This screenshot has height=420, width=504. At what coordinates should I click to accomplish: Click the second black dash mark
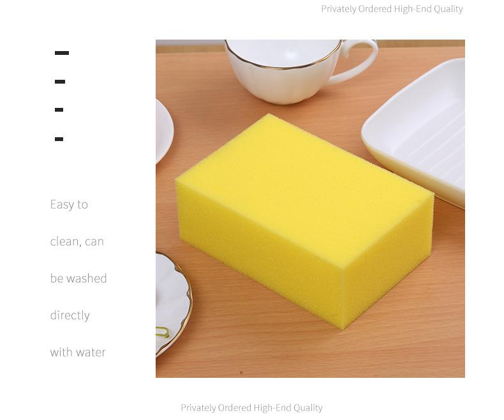coord(60,82)
